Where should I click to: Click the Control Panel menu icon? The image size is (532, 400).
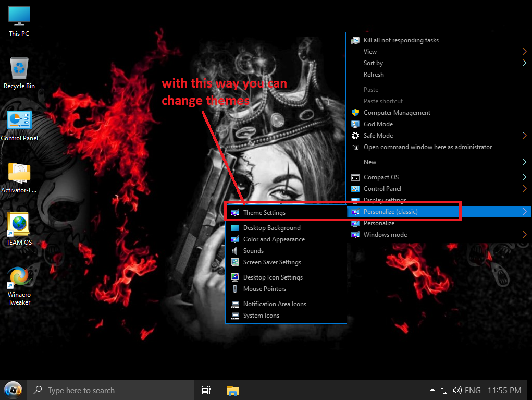355,189
